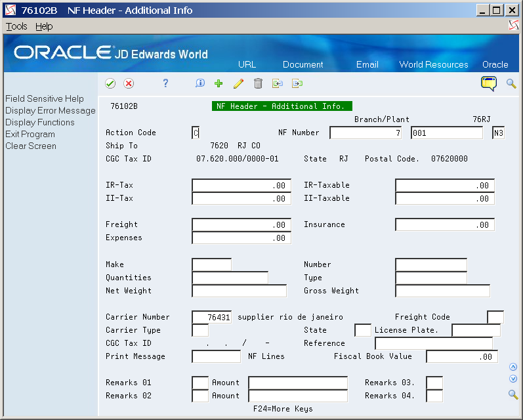This screenshot has width=523, height=420.
Task: Open the Tools menu
Action: pos(16,26)
